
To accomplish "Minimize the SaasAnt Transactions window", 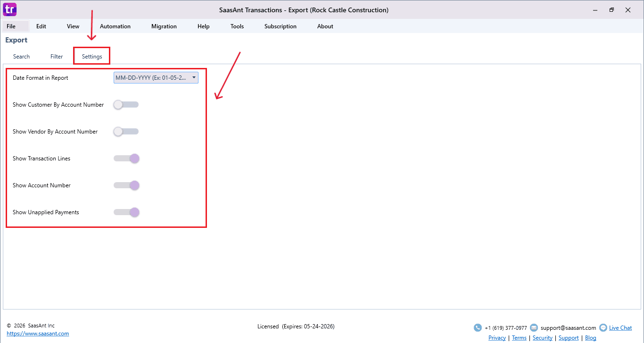I will pos(595,10).
